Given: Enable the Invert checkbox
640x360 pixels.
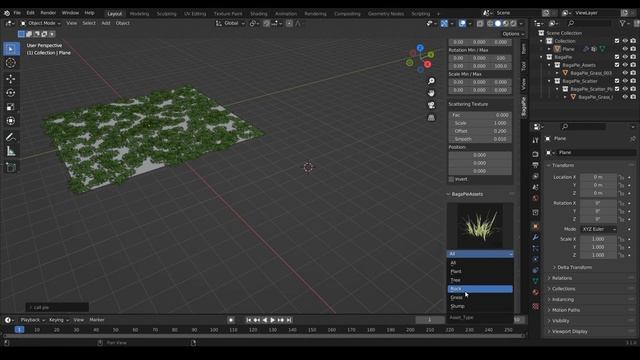Looking at the screenshot, I should (451, 179).
